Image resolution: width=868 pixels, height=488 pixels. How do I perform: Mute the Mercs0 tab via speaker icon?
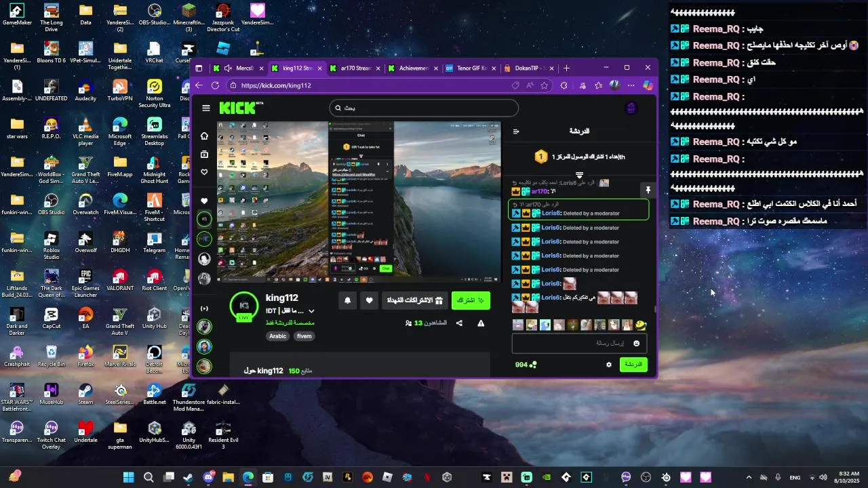pos(229,68)
